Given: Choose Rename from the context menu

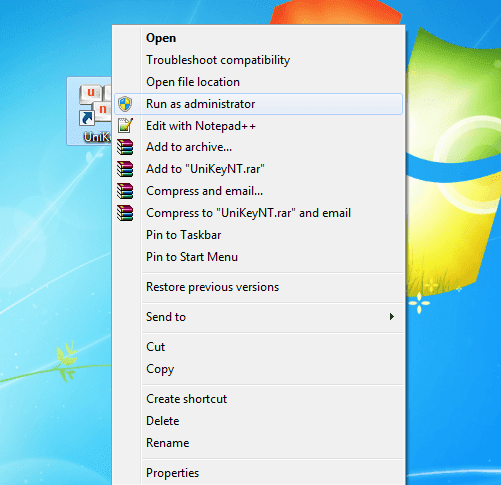Looking at the screenshot, I should 258,443.
